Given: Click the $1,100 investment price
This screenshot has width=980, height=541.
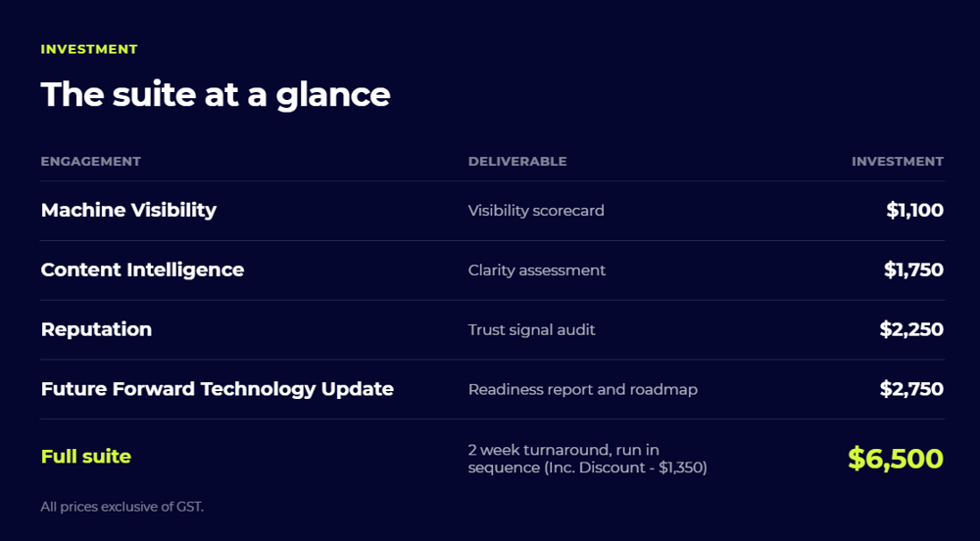Looking at the screenshot, I should coord(914,210).
